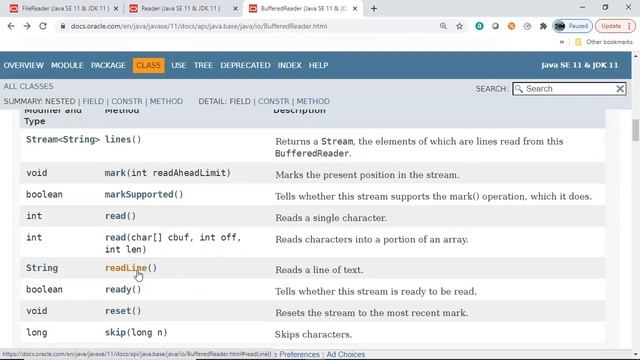Open the ready() method link

pos(118,290)
